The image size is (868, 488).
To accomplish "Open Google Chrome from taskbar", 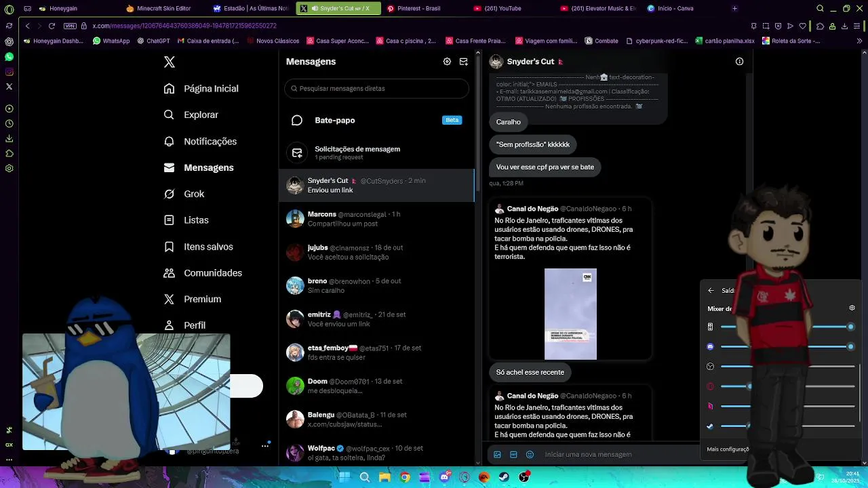I will (405, 477).
